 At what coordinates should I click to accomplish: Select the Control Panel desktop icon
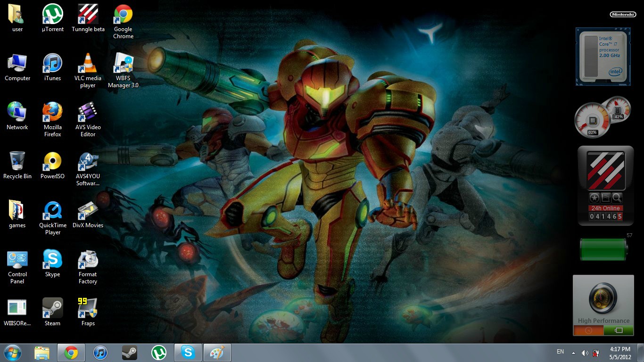[17, 267]
